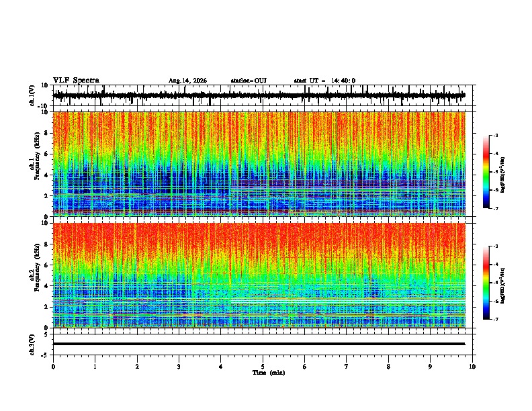This screenshot has width=532, height=411.
Task: Click the "-3" label on ch.2 colorbar
Action: 495,246
